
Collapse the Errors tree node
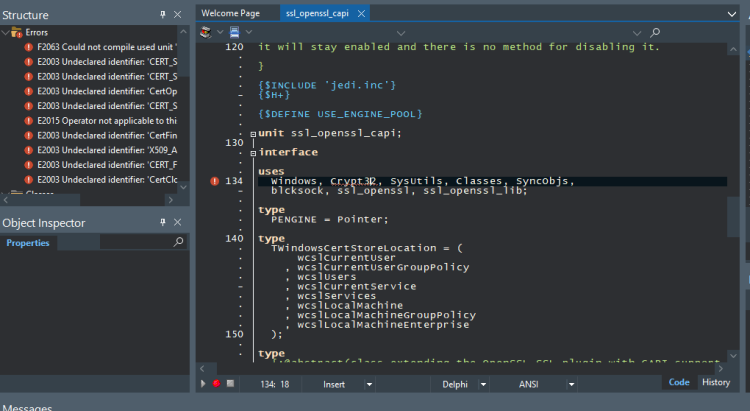5,33
